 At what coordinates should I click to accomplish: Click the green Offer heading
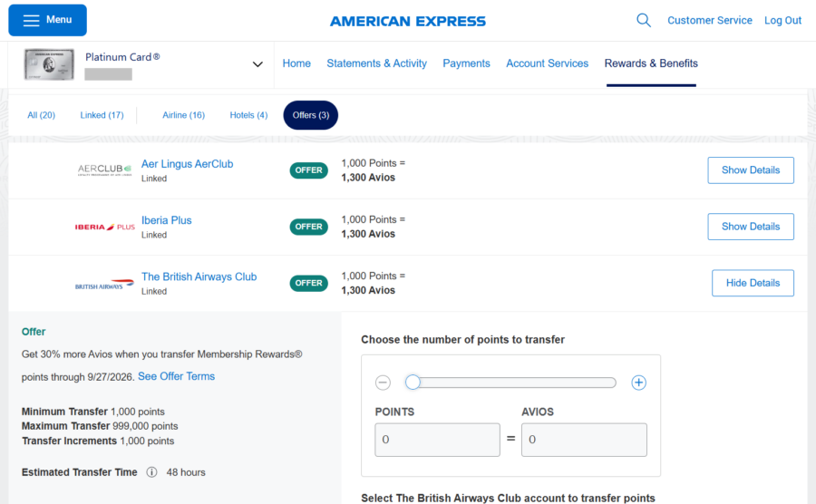[x=34, y=332]
